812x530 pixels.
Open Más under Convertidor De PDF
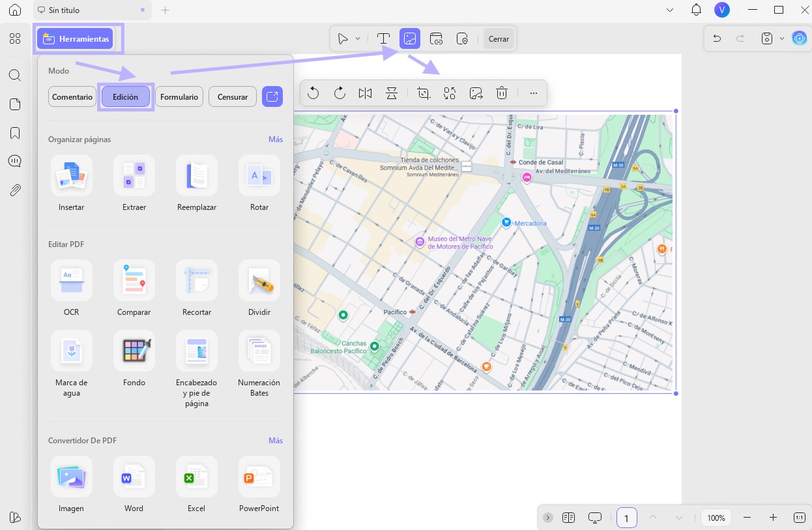click(276, 440)
